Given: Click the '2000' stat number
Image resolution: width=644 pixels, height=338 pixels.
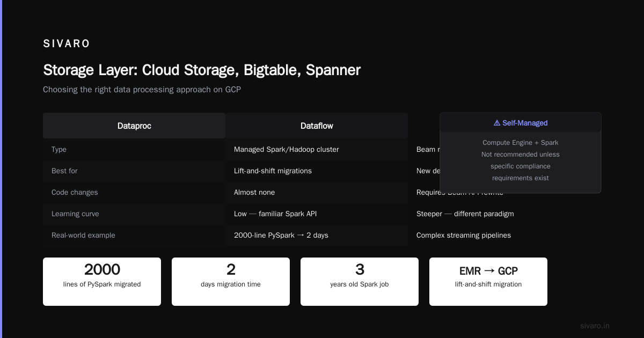Looking at the screenshot, I should (102, 269).
